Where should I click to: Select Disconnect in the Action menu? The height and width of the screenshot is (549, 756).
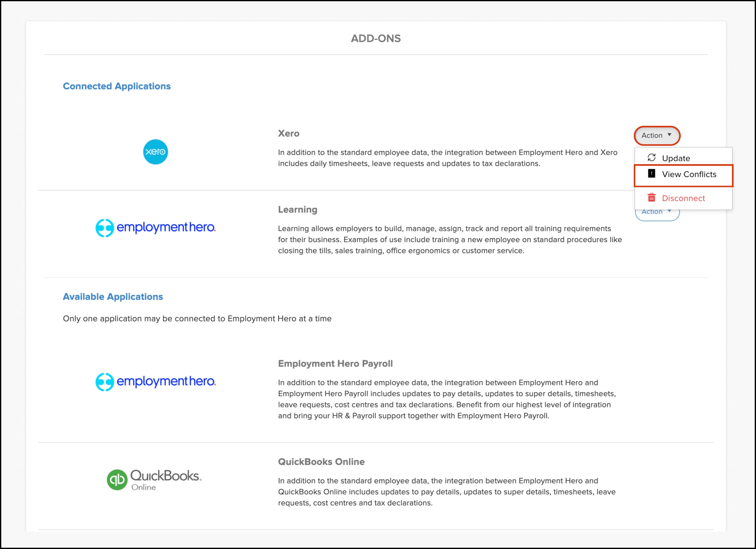(683, 198)
